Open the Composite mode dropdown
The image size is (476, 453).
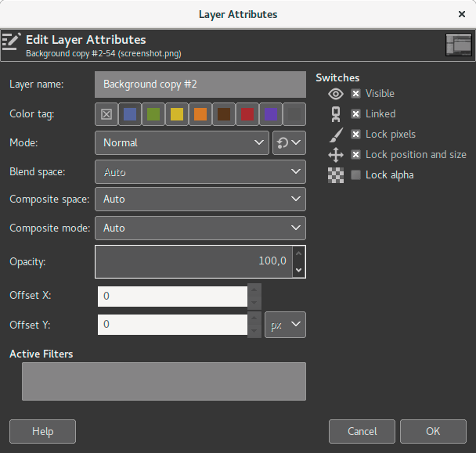pos(200,228)
